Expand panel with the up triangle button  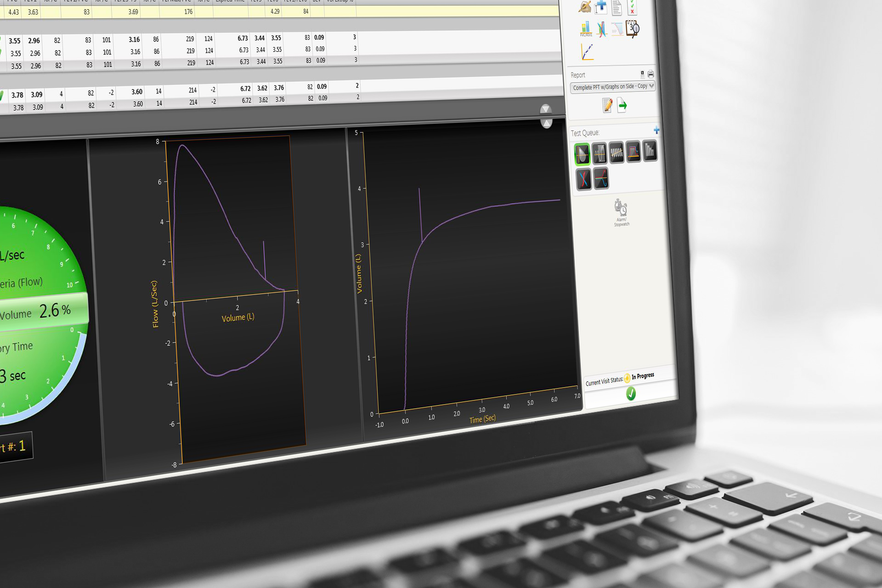click(546, 123)
